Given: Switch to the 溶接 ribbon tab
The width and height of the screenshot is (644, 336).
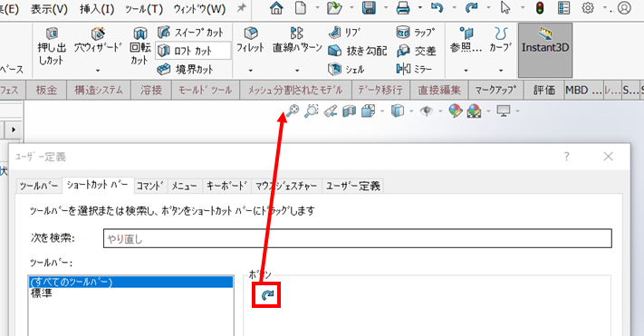Looking at the screenshot, I should pyautogui.click(x=151, y=90).
